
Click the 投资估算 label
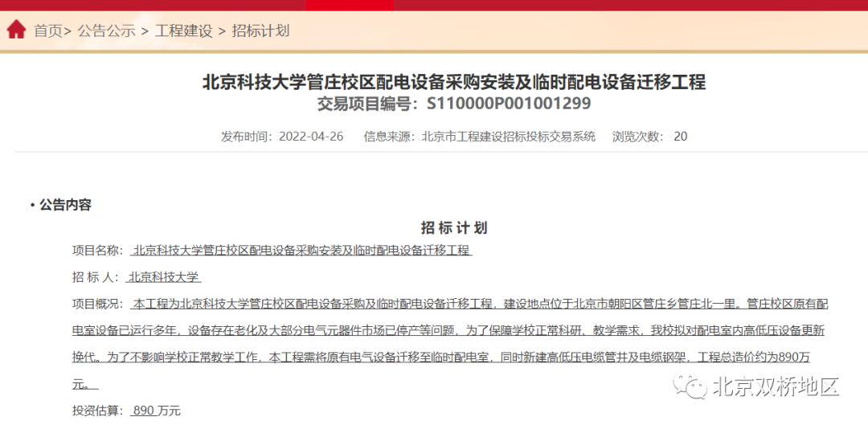point(97,411)
